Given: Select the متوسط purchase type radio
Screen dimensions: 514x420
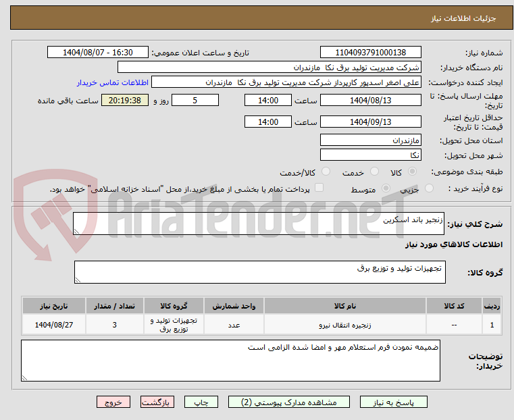Looking at the screenshot, I should (386, 188).
